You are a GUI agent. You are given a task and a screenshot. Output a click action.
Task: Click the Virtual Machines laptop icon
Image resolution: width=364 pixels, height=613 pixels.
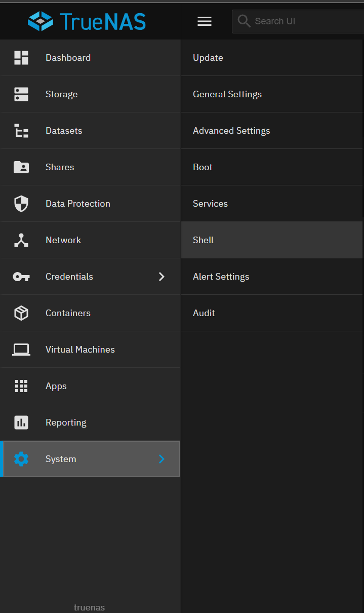pos(21,350)
